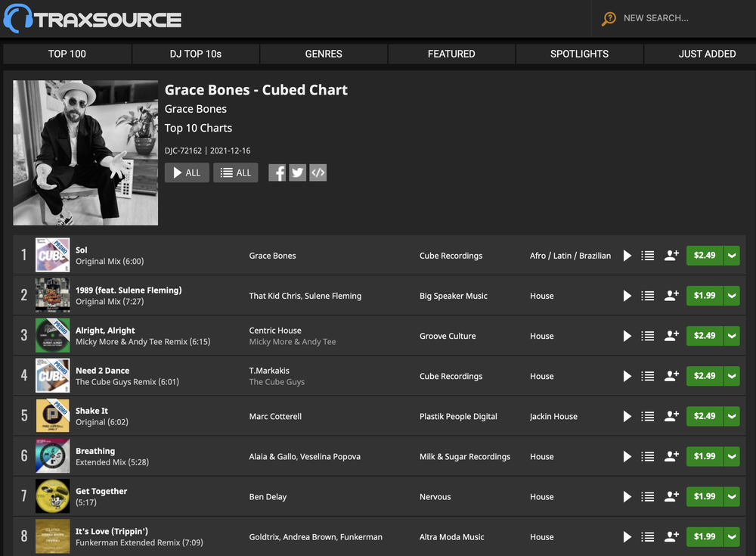Screen dimensions: 756x556
Task: Follow artist icon on Alright, Alright row
Action: point(671,336)
